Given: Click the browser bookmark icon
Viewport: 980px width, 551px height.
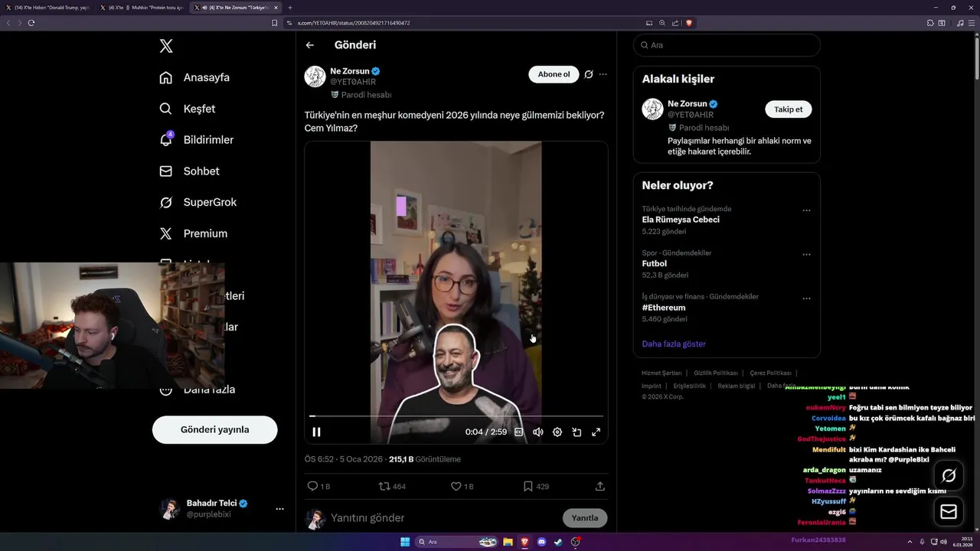Looking at the screenshot, I should 274,23.
